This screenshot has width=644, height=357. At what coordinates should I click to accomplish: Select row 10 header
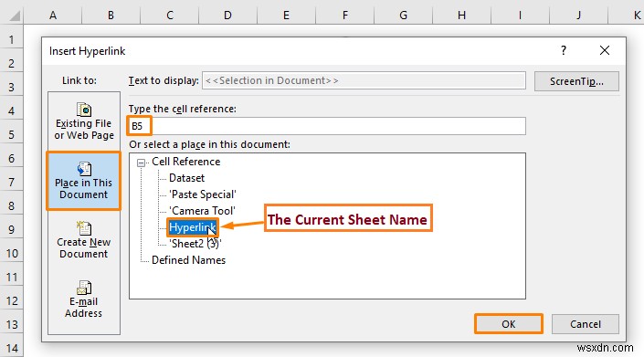click(x=12, y=254)
